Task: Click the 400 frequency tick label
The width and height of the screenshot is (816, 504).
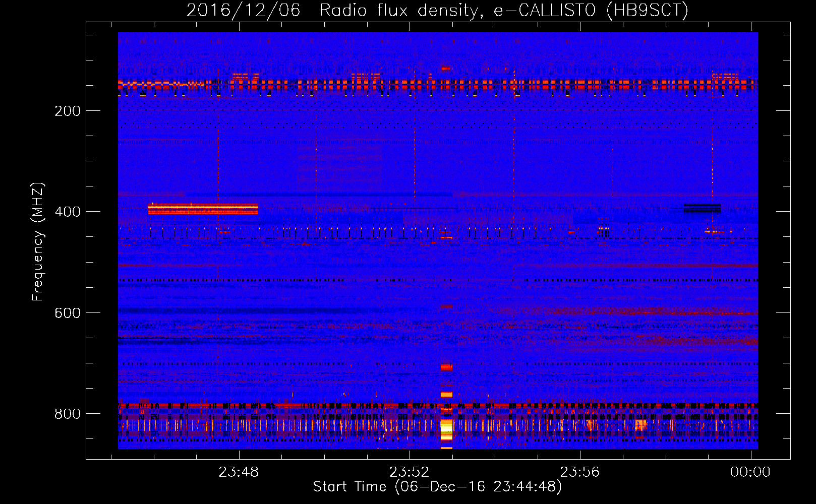Action: coord(68,212)
